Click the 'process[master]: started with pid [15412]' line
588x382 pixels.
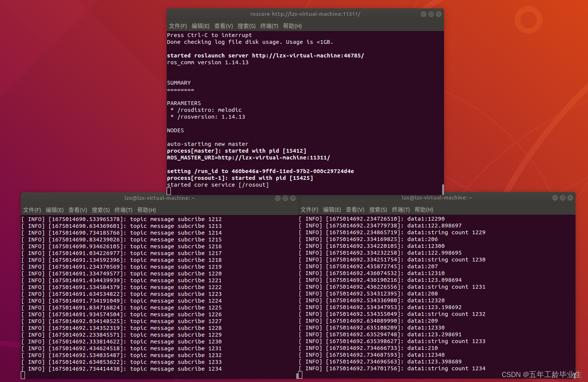click(x=237, y=151)
